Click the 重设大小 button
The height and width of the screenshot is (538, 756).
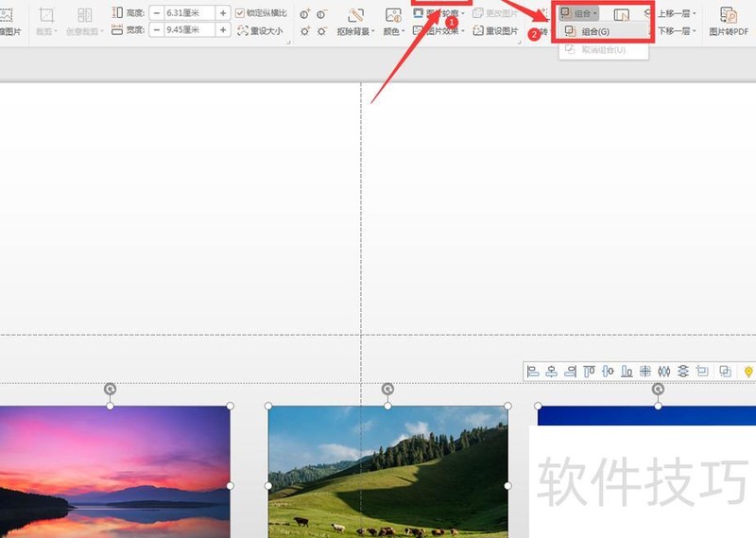(x=260, y=30)
